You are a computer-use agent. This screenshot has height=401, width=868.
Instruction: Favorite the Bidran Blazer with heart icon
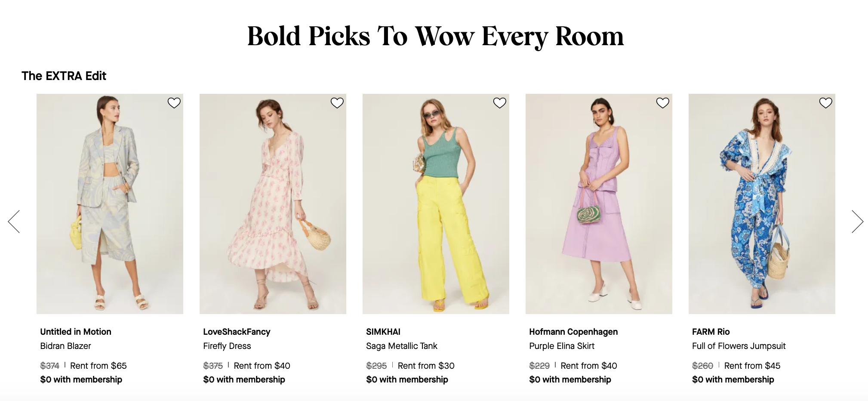click(174, 103)
